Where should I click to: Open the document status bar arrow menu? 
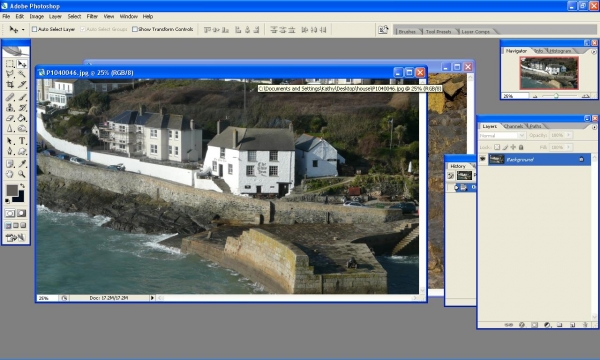tap(152, 298)
